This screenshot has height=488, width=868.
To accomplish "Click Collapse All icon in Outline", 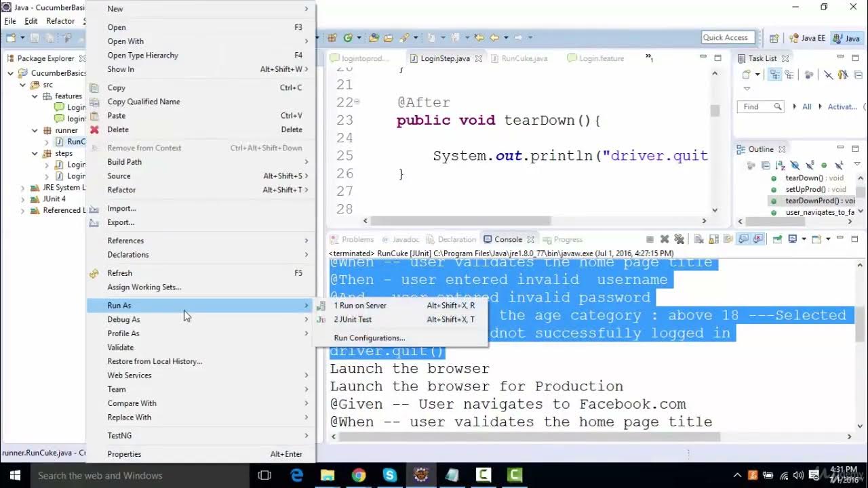I will click(766, 165).
